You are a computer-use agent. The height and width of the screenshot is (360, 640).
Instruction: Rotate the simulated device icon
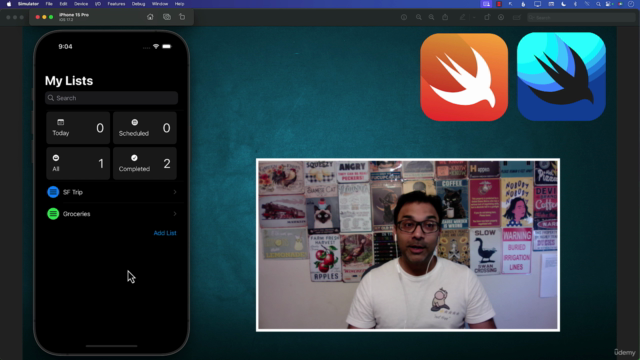(x=182, y=17)
